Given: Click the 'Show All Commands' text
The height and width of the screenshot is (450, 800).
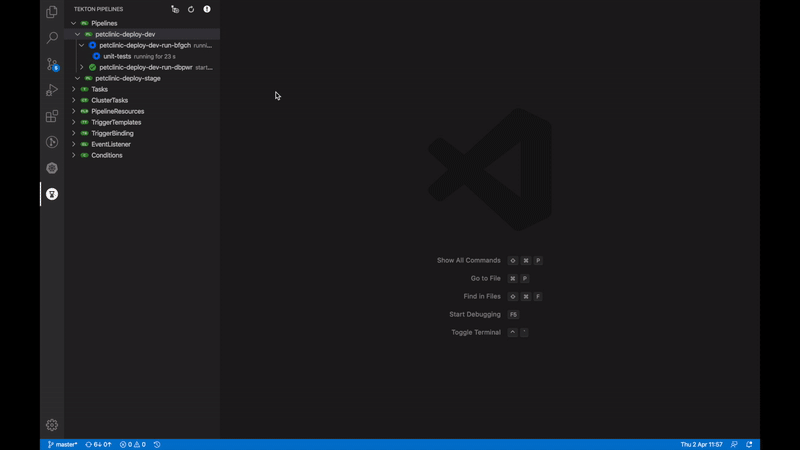Looking at the screenshot, I should coord(468,260).
